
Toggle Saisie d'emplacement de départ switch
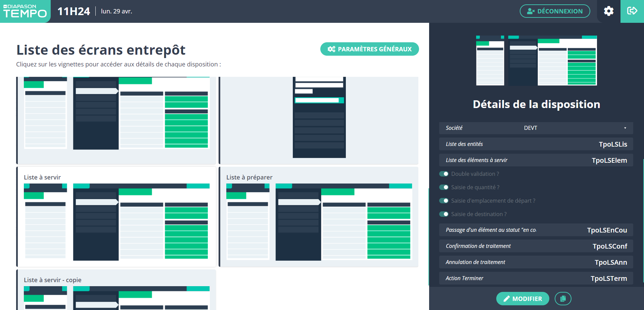click(x=444, y=201)
